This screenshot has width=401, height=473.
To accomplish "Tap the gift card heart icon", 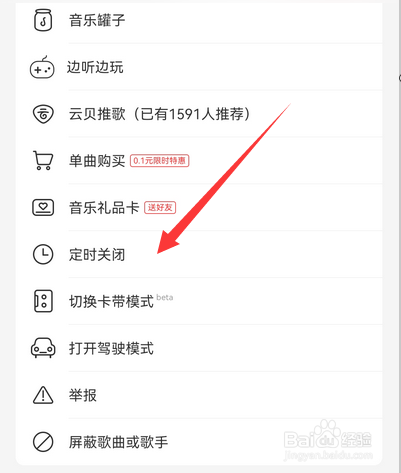I will (43, 208).
